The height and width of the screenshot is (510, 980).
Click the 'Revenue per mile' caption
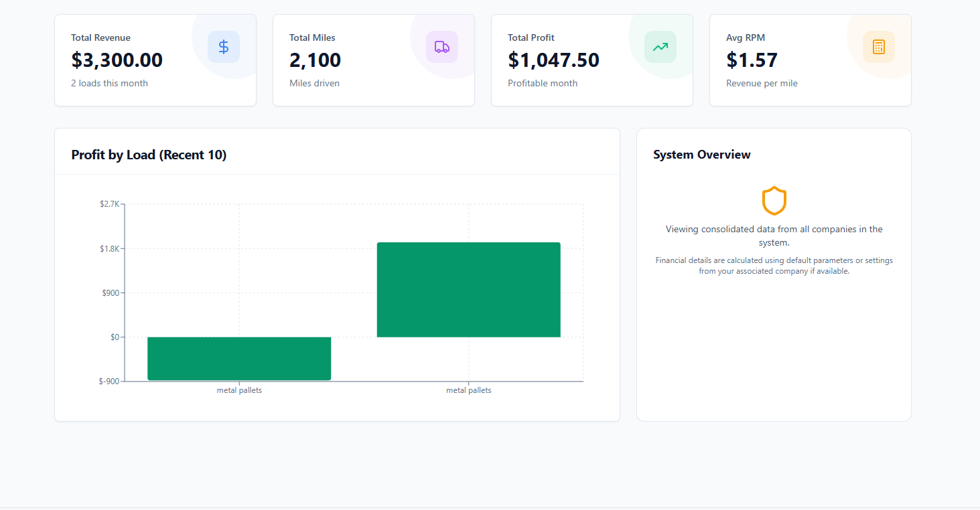pos(762,84)
